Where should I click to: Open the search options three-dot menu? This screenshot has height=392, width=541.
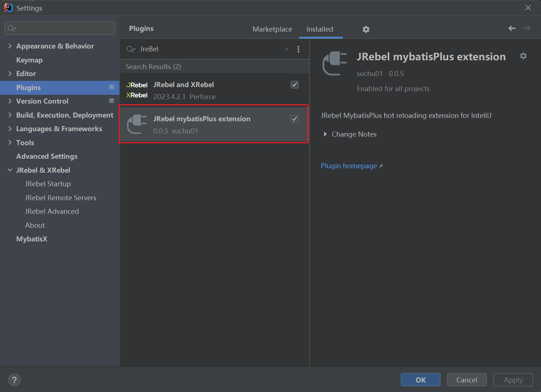(x=298, y=49)
